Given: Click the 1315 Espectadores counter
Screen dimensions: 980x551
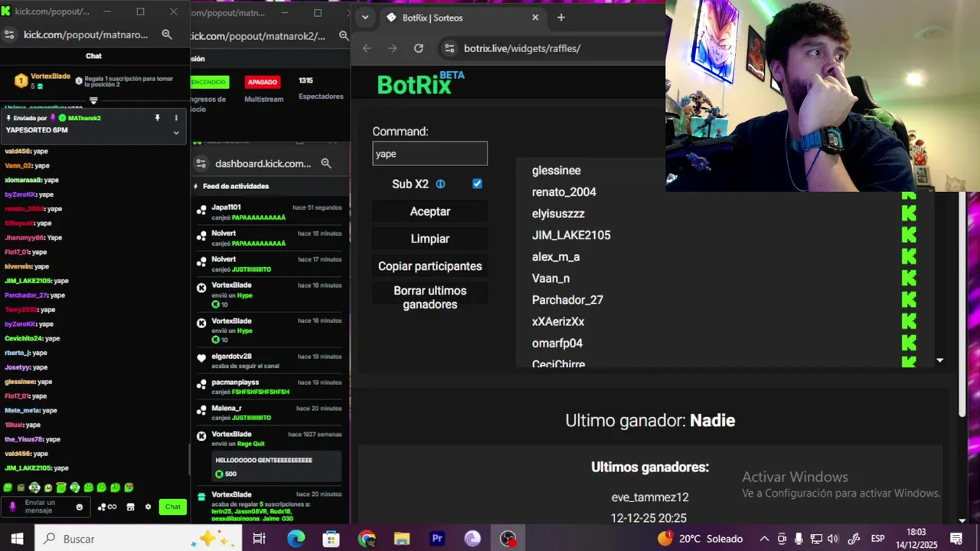Looking at the screenshot, I should pyautogui.click(x=321, y=88).
